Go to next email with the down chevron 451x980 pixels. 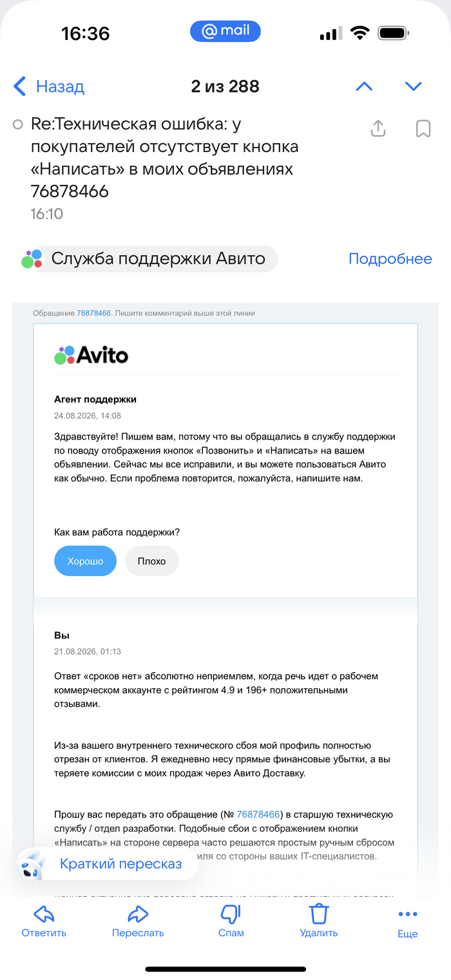(413, 86)
